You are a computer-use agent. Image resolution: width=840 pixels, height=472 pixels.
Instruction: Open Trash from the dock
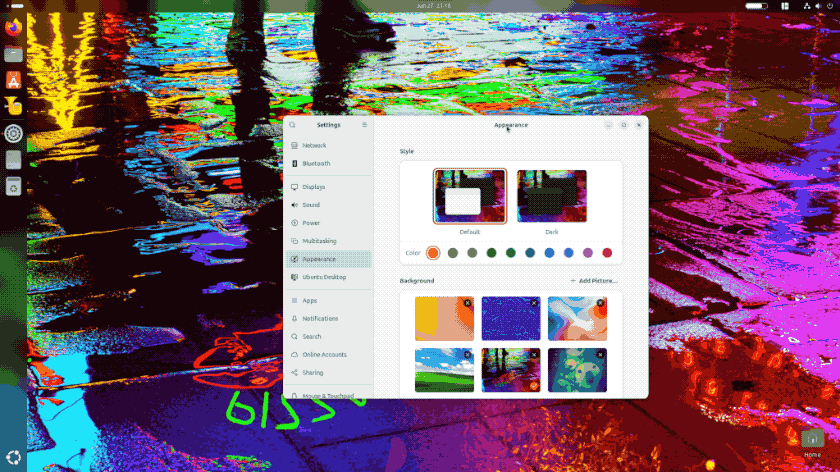pyautogui.click(x=13, y=186)
